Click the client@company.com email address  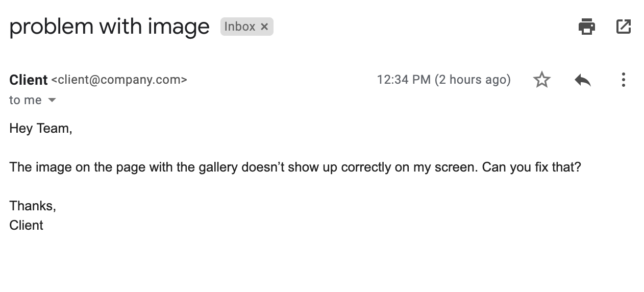119,80
